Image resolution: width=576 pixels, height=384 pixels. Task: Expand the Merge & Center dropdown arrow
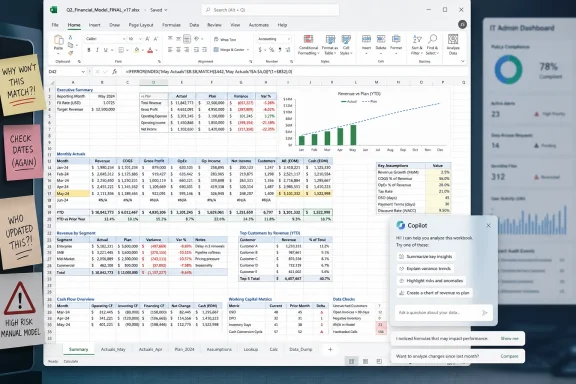pyautogui.click(x=248, y=50)
